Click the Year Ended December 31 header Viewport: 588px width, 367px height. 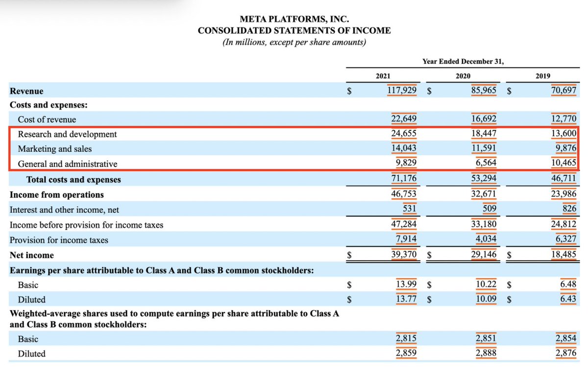(463, 61)
